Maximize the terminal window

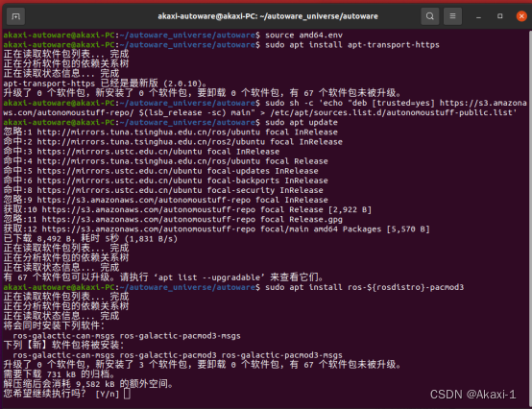coord(499,16)
